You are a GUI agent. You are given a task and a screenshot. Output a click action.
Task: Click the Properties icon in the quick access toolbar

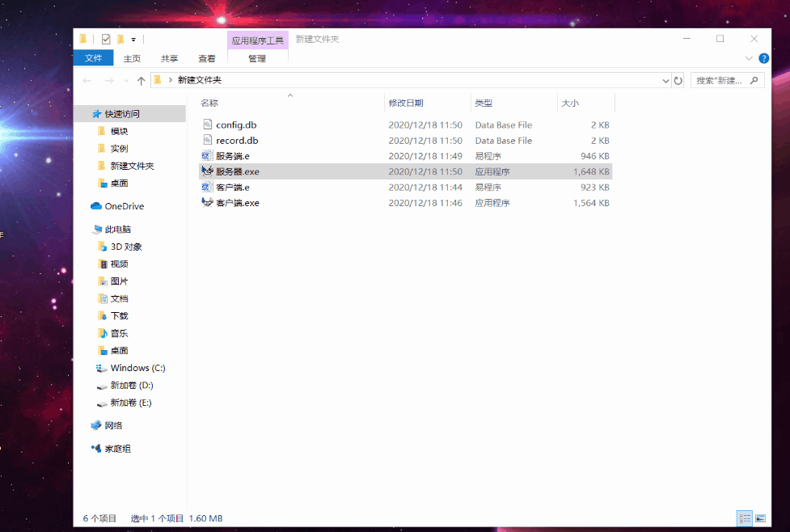tap(106, 39)
